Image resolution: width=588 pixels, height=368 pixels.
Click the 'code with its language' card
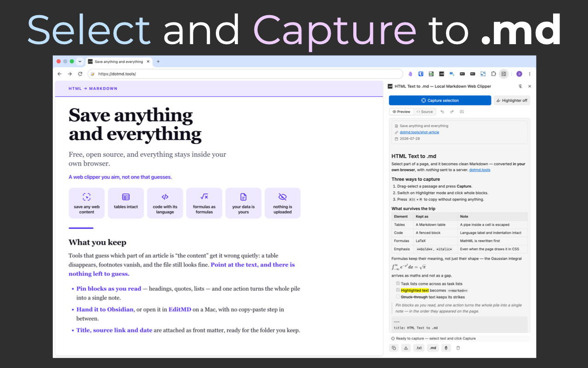tap(165, 203)
